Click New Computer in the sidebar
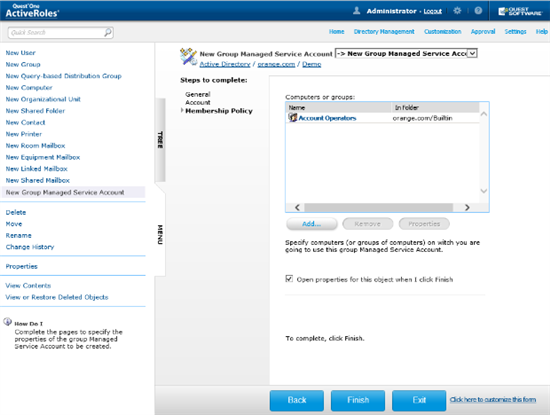The height and width of the screenshot is (415, 550). (29, 87)
